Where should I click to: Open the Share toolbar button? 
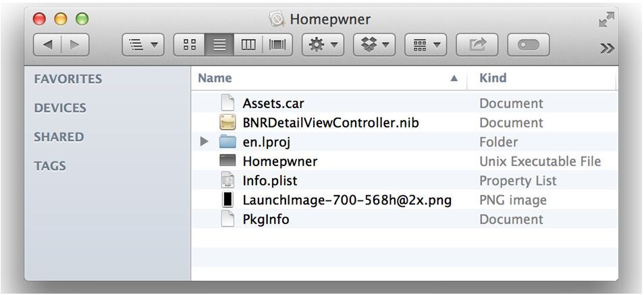click(x=477, y=45)
